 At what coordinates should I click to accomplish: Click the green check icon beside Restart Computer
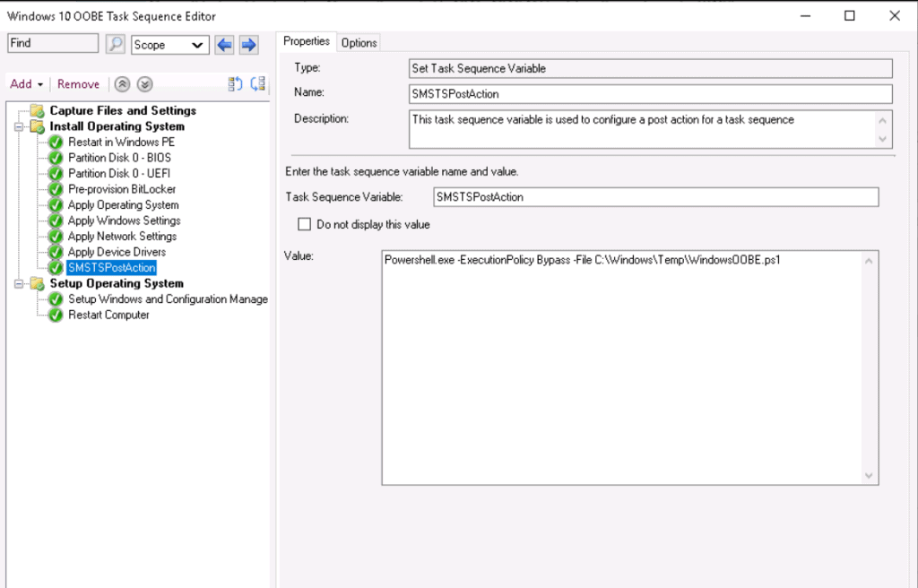(56, 316)
